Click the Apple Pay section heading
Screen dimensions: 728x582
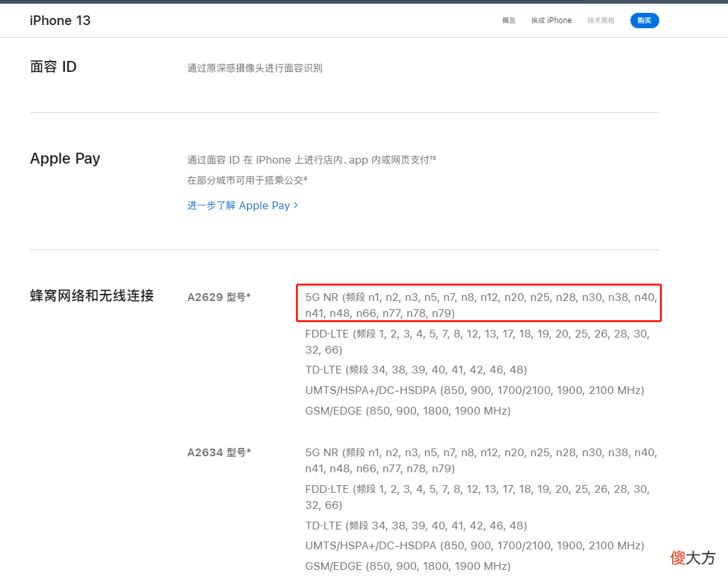coord(65,158)
